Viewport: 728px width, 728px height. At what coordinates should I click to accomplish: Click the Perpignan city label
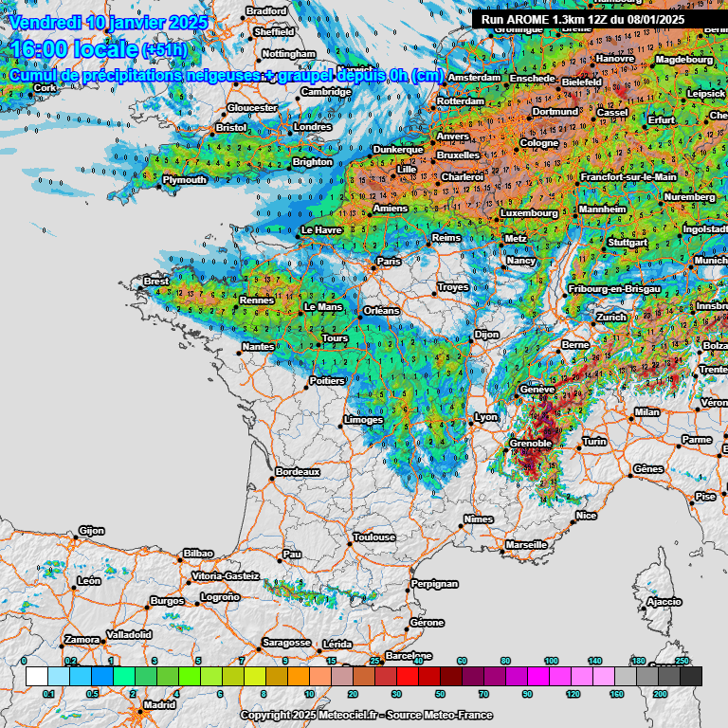click(434, 584)
